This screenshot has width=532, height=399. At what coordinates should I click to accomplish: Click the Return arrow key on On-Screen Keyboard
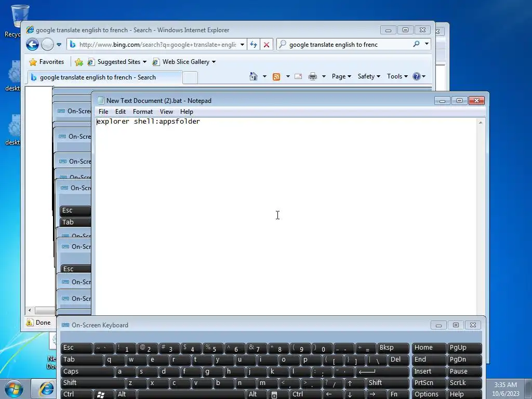pyautogui.click(x=382, y=372)
